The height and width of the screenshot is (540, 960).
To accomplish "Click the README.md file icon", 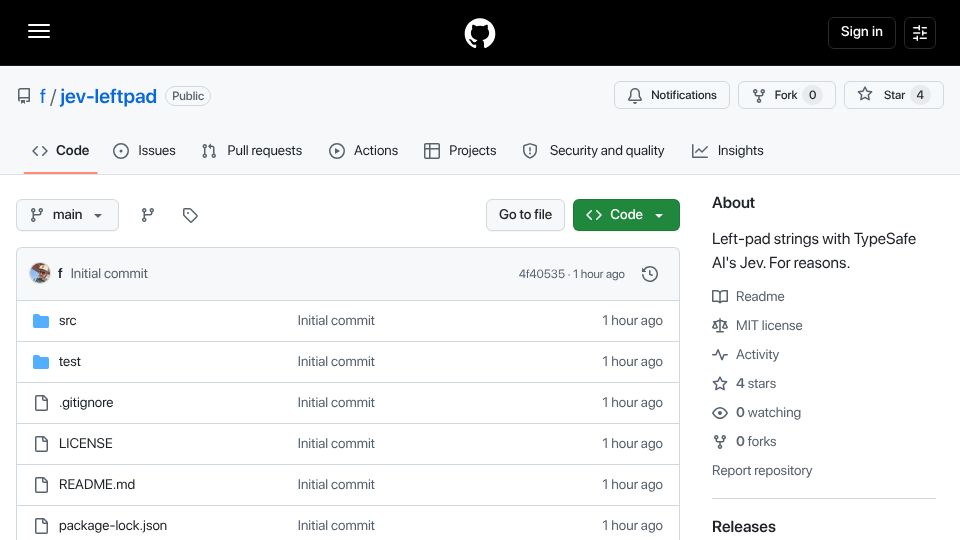I will click(x=41, y=485).
